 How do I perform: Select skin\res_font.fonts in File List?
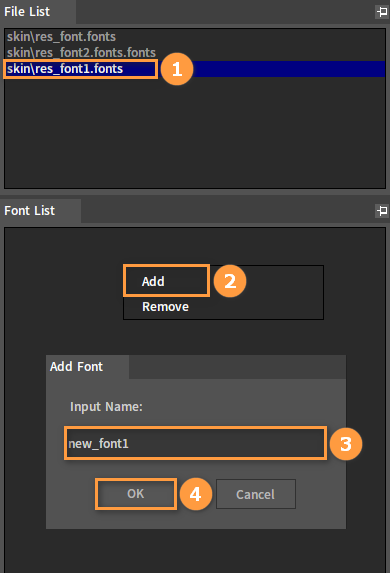[x=195, y=37]
